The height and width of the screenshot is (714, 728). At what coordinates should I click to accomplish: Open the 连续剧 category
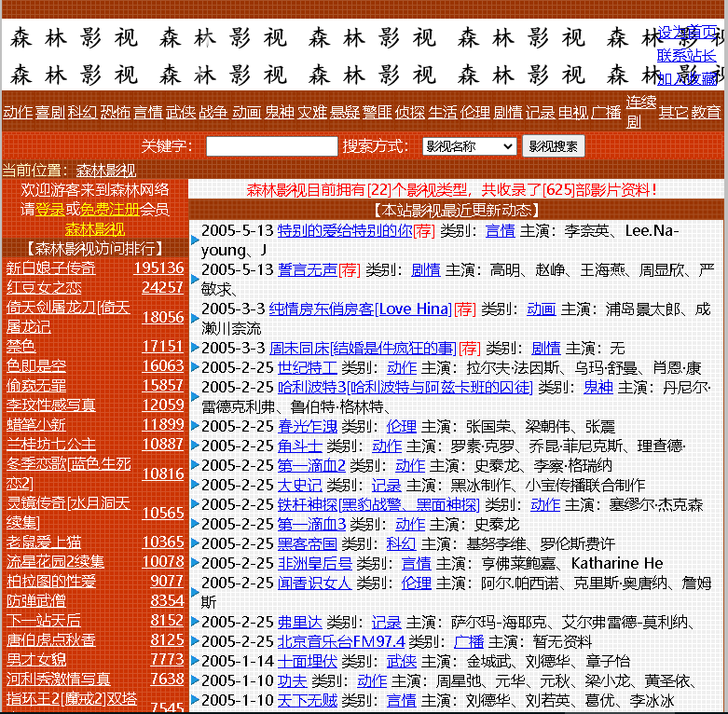coord(640,112)
